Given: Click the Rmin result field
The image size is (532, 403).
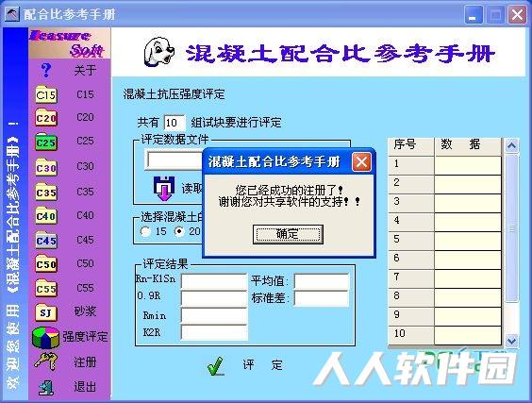Looking at the screenshot, I should coord(214,316).
